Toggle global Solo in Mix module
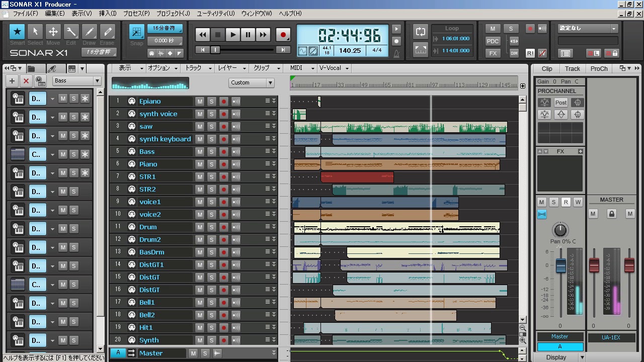Image resolution: width=644 pixels, height=362 pixels. 511,29
